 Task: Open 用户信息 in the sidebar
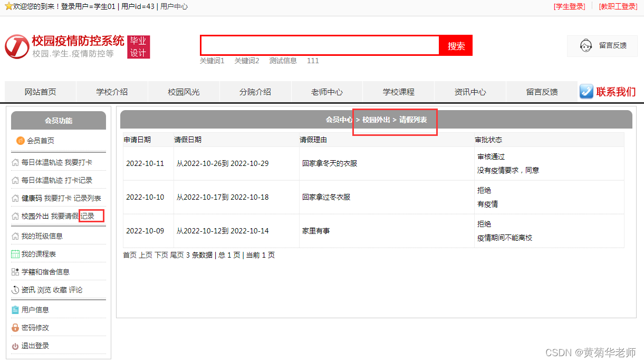pos(35,310)
